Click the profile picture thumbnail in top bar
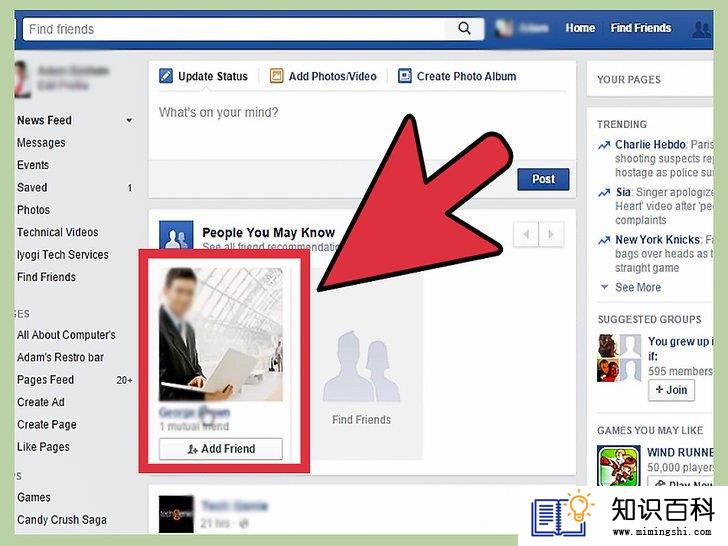 coord(504,29)
